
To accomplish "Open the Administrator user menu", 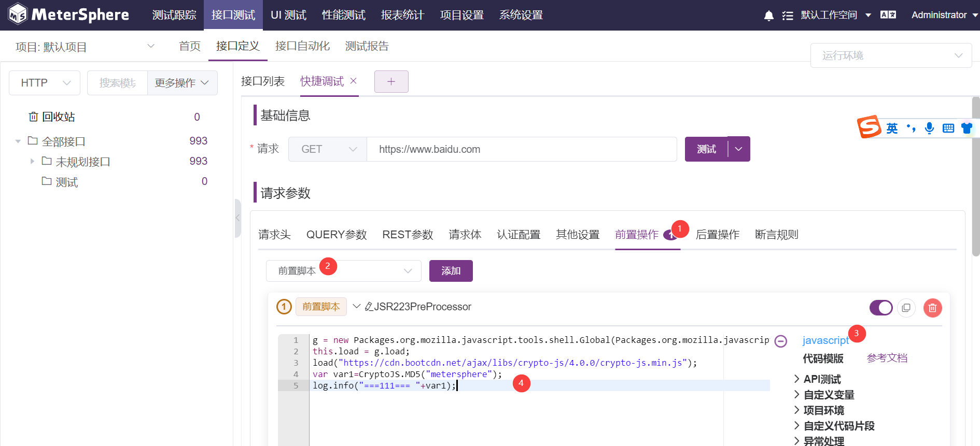I will coord(944,15).
